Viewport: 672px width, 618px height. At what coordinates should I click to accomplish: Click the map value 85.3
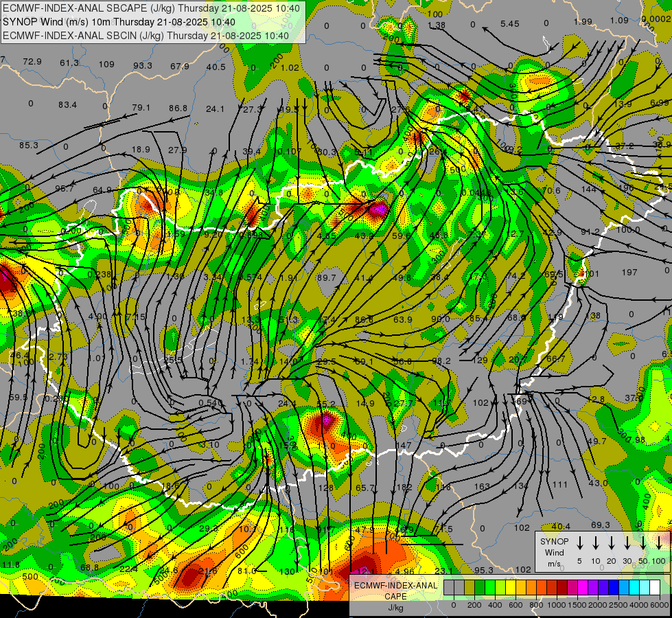tap(29, 146)
